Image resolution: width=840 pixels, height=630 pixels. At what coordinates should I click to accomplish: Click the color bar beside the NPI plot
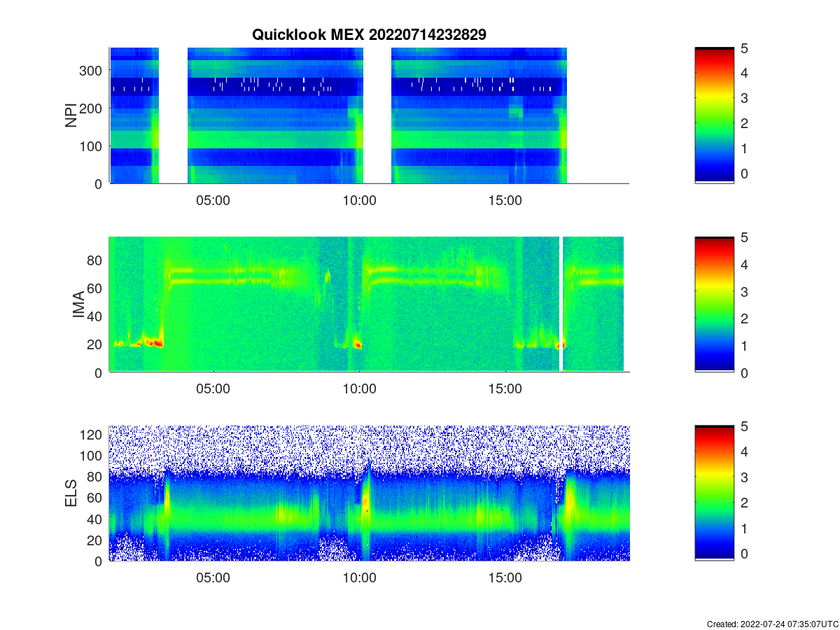714,115
